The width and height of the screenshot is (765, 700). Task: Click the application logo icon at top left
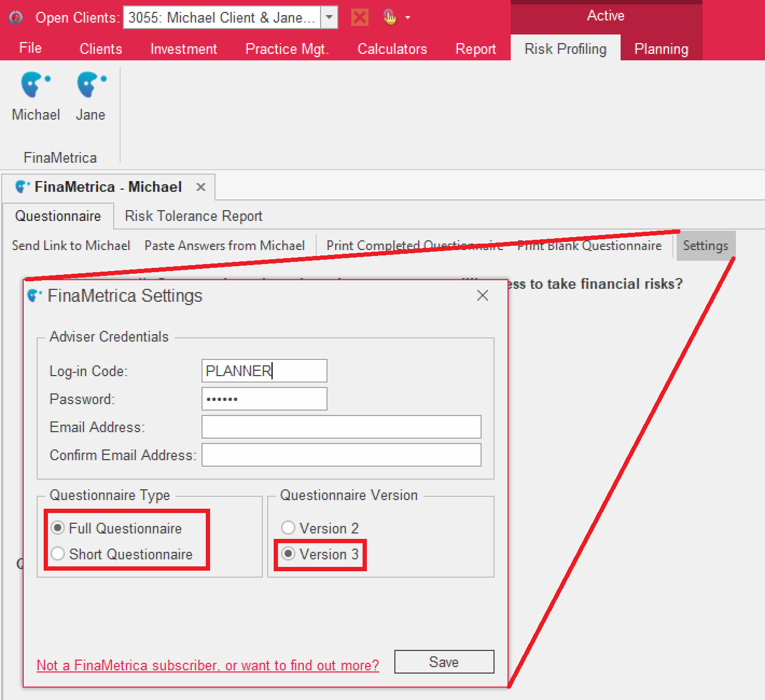(x=16, y=17)
